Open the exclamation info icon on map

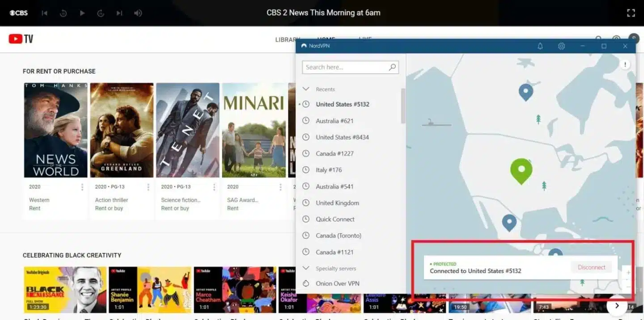coord(625,65)
